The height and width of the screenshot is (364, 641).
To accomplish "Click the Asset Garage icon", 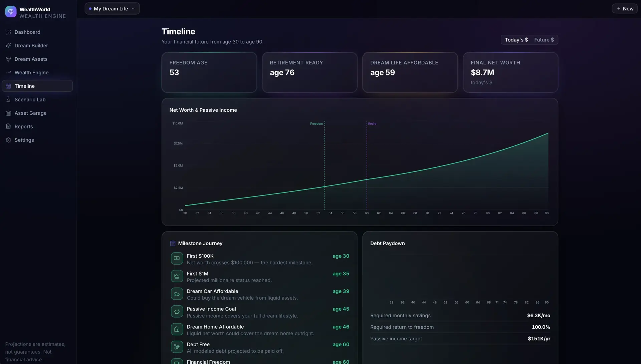I will point(8,113).
